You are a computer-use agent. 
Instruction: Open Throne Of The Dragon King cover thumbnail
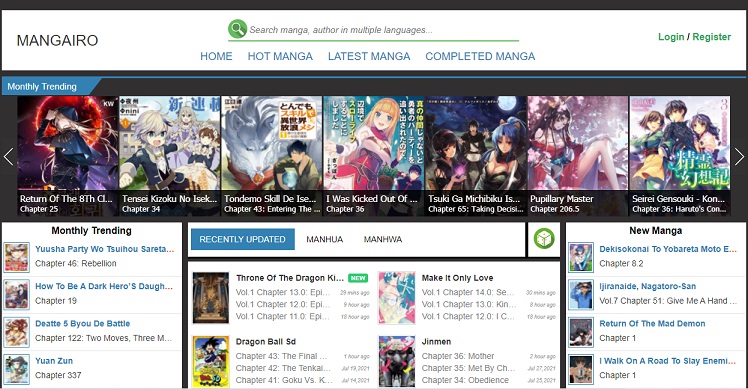(x=210, y=298)
